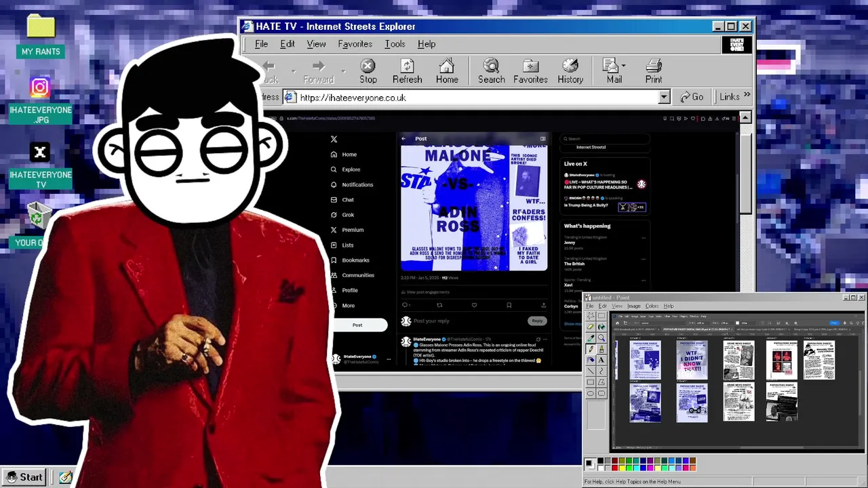Open View post engagements link

coord(427,292)
